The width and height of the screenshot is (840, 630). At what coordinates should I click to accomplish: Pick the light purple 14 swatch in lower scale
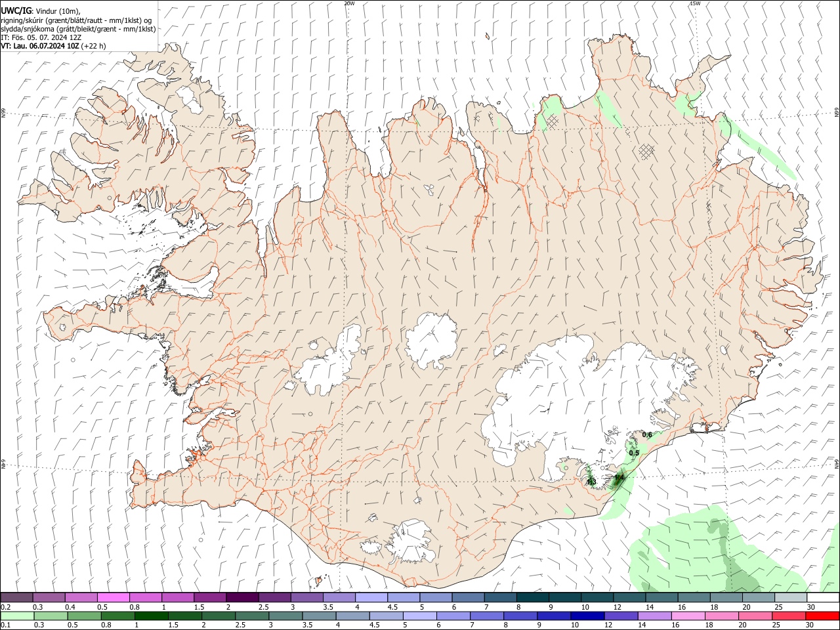[x=654, y=616]
